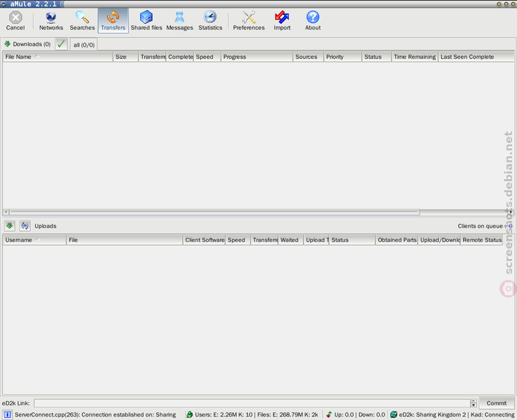Sort downloads by Completed column
Viewport: 517px width, 420px height.
pyautogui.click(x=180, y=57)
